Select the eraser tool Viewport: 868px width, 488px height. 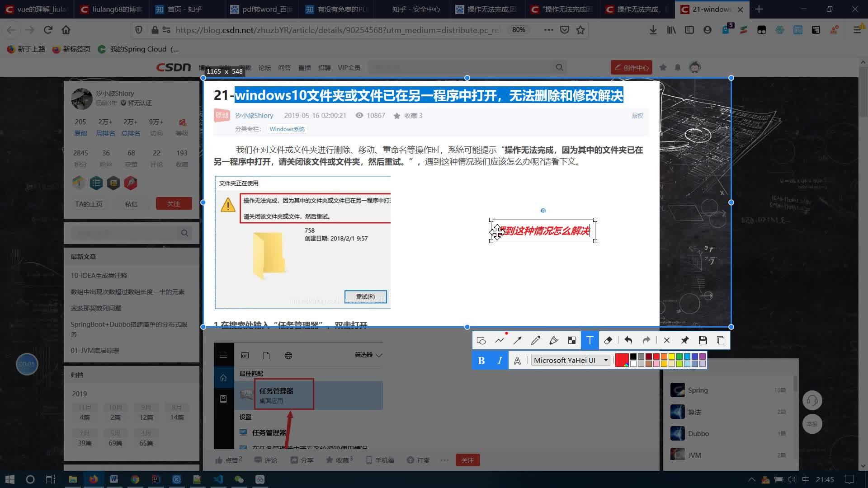pos(608,340)
